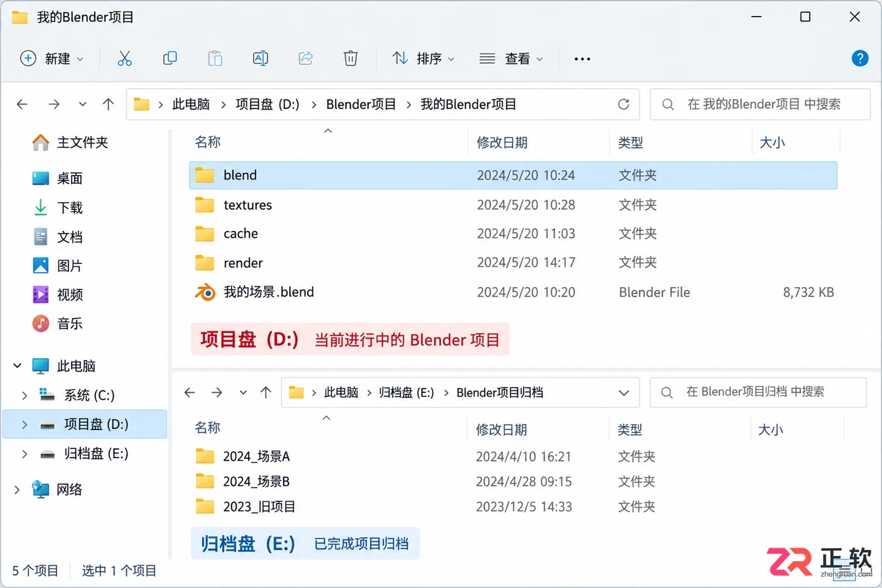
Task: Sort lower list by 名称 column
Action: [208, 428]
